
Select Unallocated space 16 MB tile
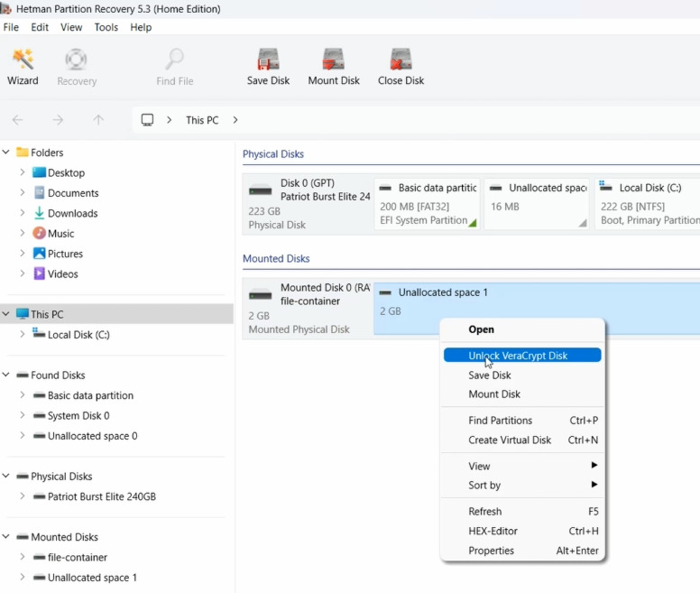pyautogui.click(x=537, y=204)
